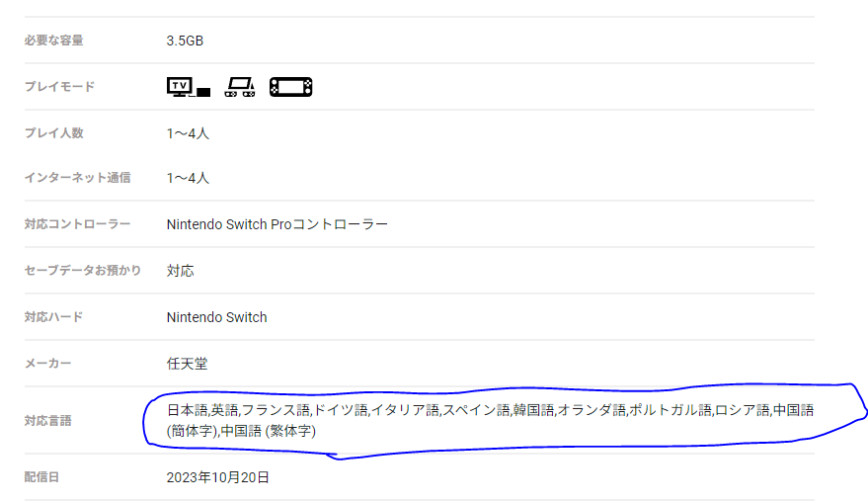
Task: Click the インターネット通信 label
Action: click(77, 178)
